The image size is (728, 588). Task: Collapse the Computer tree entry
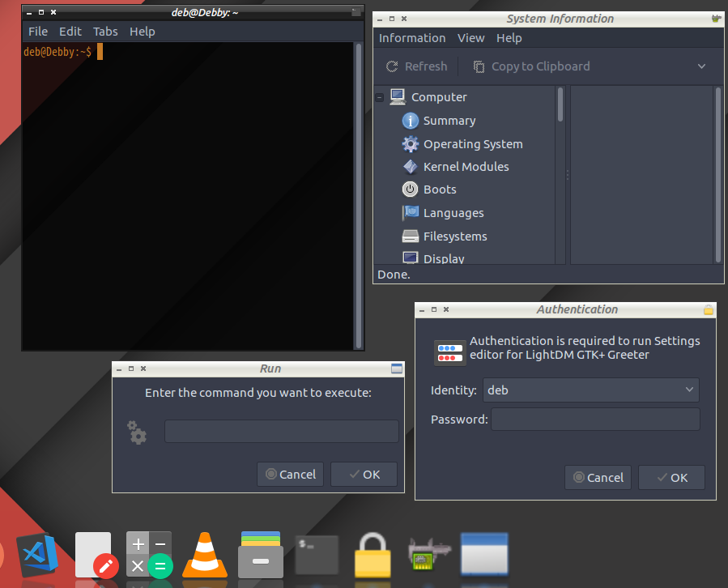379,96
